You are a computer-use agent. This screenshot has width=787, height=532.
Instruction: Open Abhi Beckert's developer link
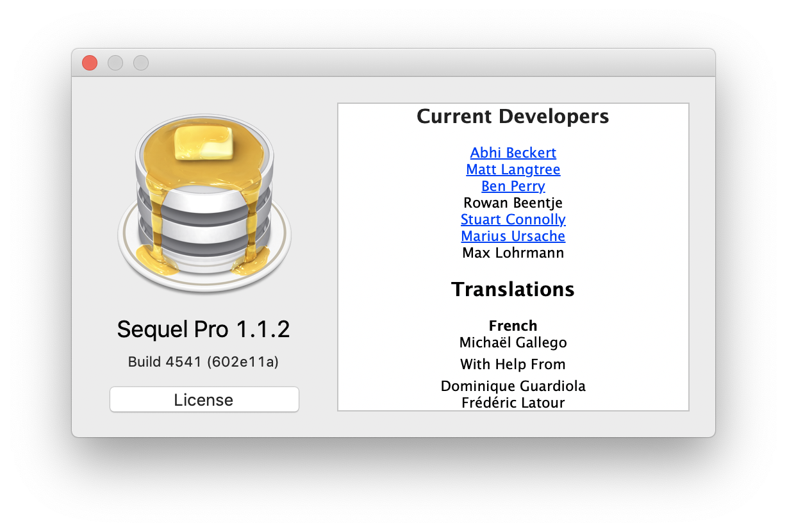(513, 153)
